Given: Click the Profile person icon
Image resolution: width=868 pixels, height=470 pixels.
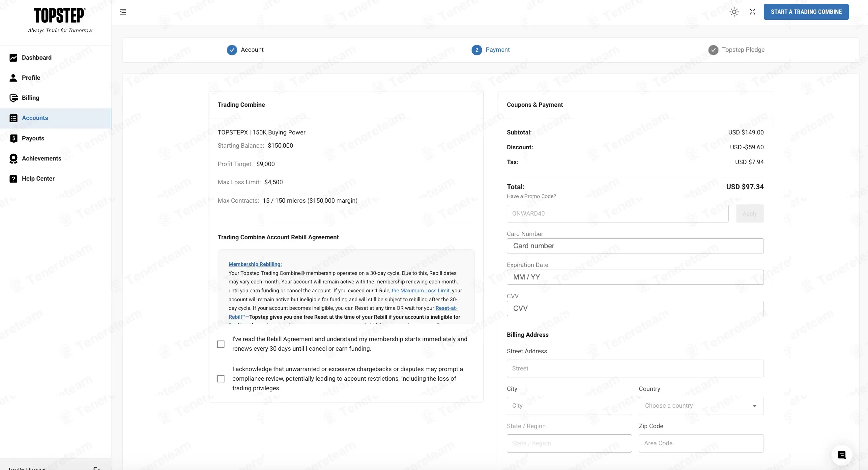Looking at the screenshot, I should 13,78.
